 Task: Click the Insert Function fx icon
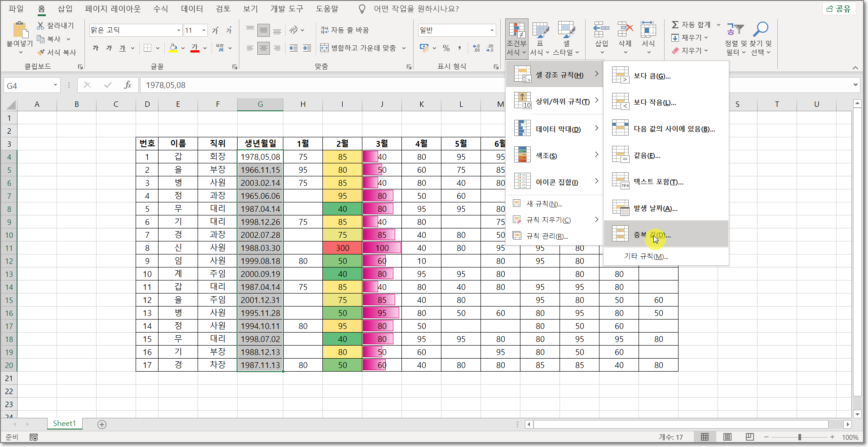pos(128,85)
